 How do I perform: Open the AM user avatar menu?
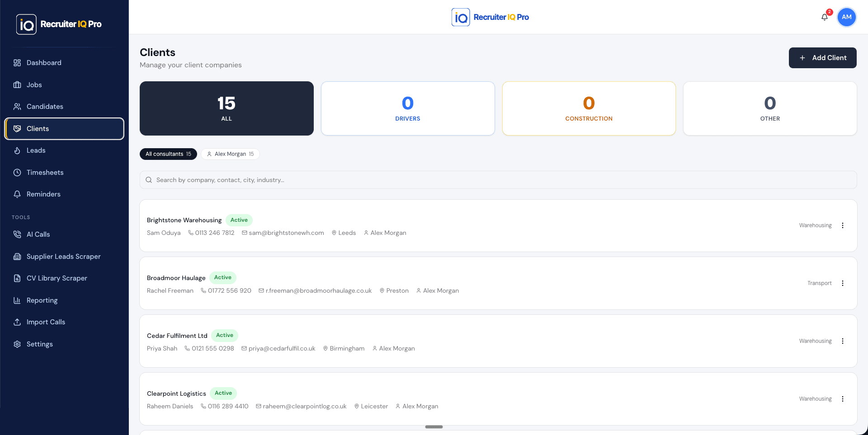tap(847, 17)
